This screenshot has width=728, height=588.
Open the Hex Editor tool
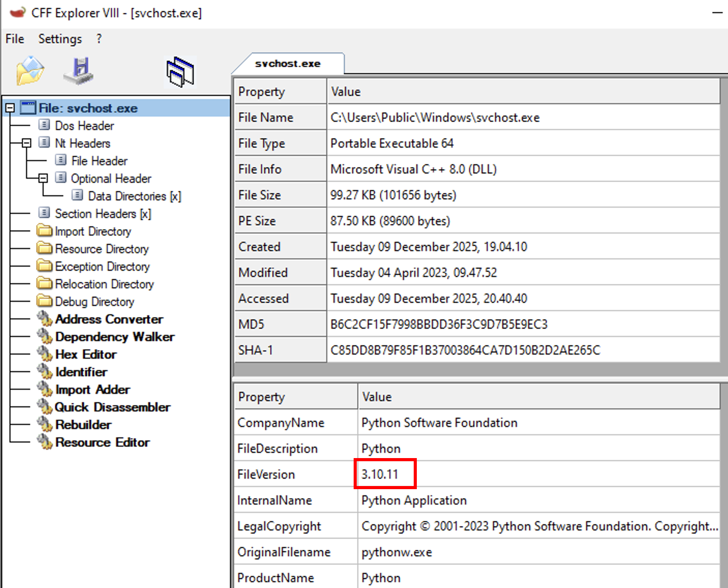(85, 355)
